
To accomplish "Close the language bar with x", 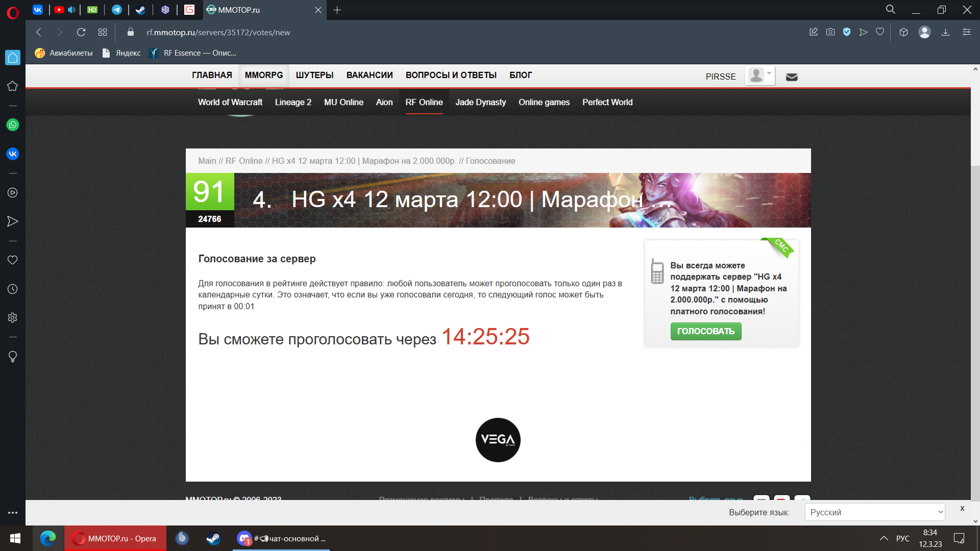I will 962,508.
